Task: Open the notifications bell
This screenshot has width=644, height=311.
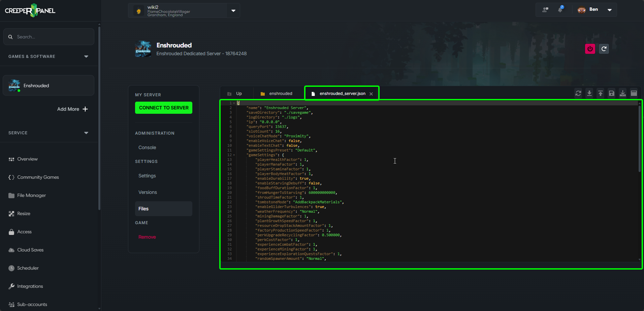Action: pyautogui.click(x=560, y=9)
